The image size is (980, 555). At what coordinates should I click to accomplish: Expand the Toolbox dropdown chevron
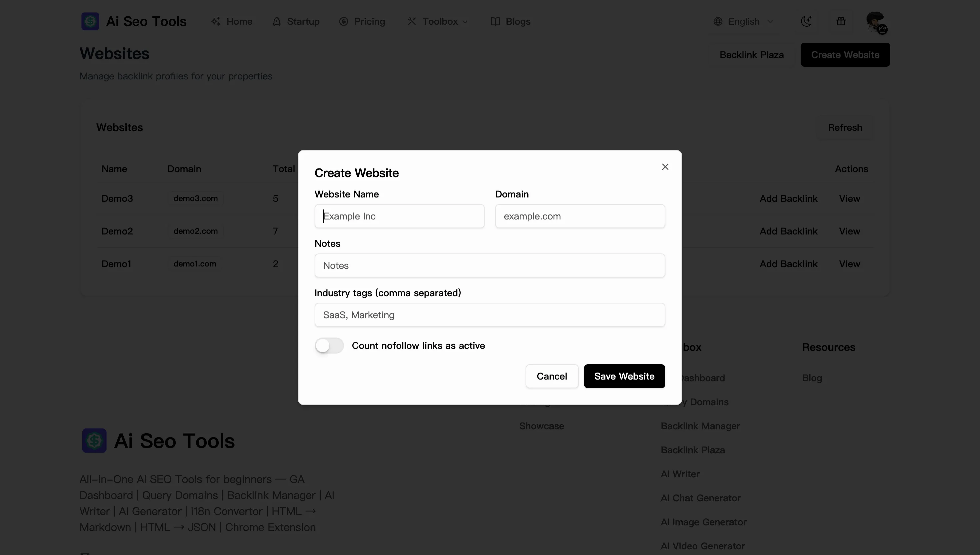tap(465, 22)
